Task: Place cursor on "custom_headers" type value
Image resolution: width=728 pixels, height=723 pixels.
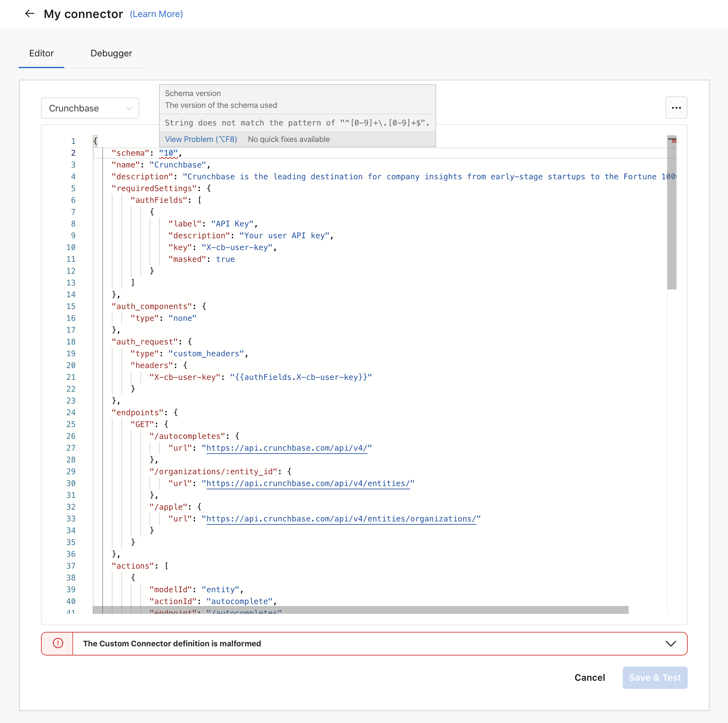Action: [x=206, y=354]
